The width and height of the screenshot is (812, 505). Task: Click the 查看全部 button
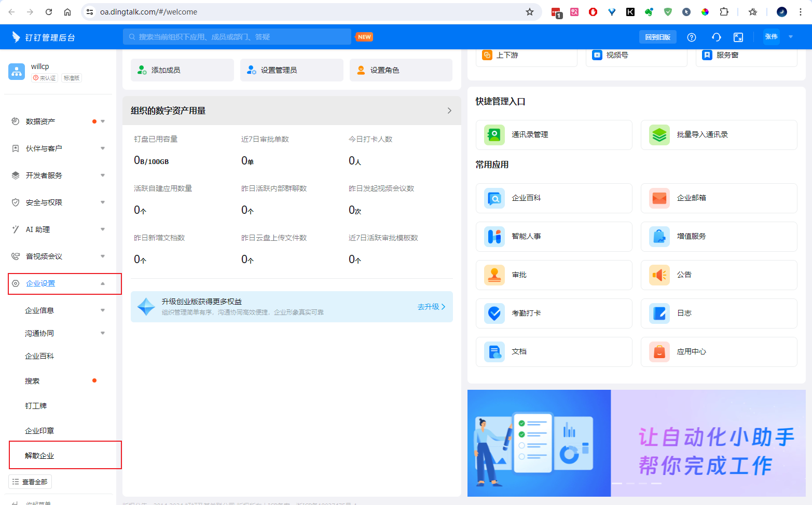(30, 482)
